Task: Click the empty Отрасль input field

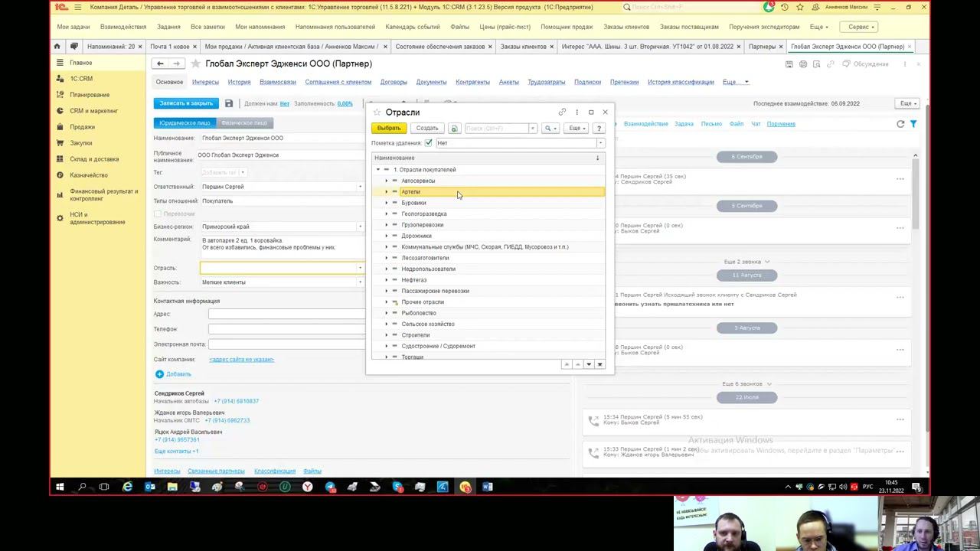Action: click(x=279, y=268)
